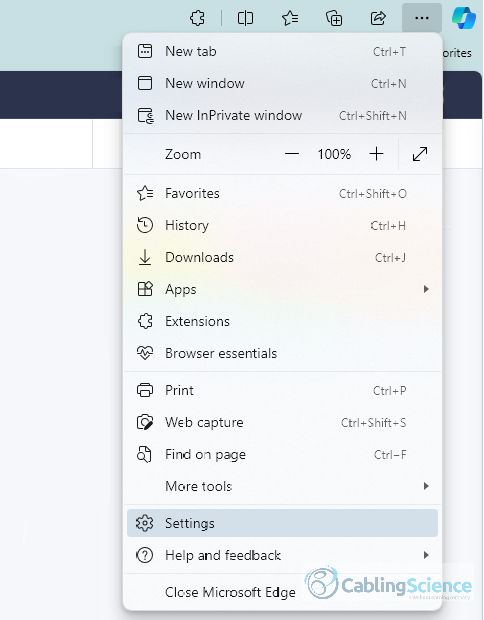The height and width of the screenshot is (620, 484).
Task: Click the Collections toolbar icon
Action: point(334,18)
